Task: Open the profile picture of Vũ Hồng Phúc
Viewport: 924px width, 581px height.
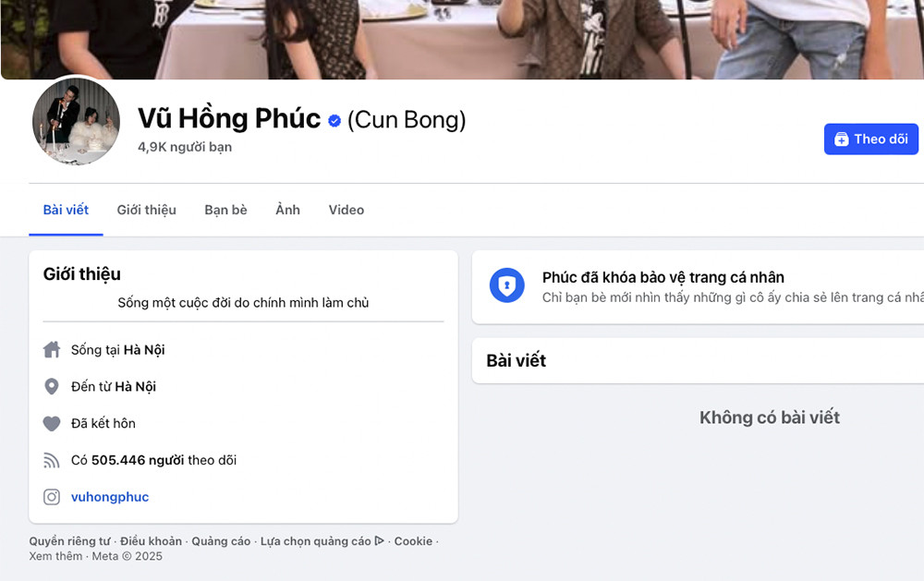Action: click(x=76, y=121)
